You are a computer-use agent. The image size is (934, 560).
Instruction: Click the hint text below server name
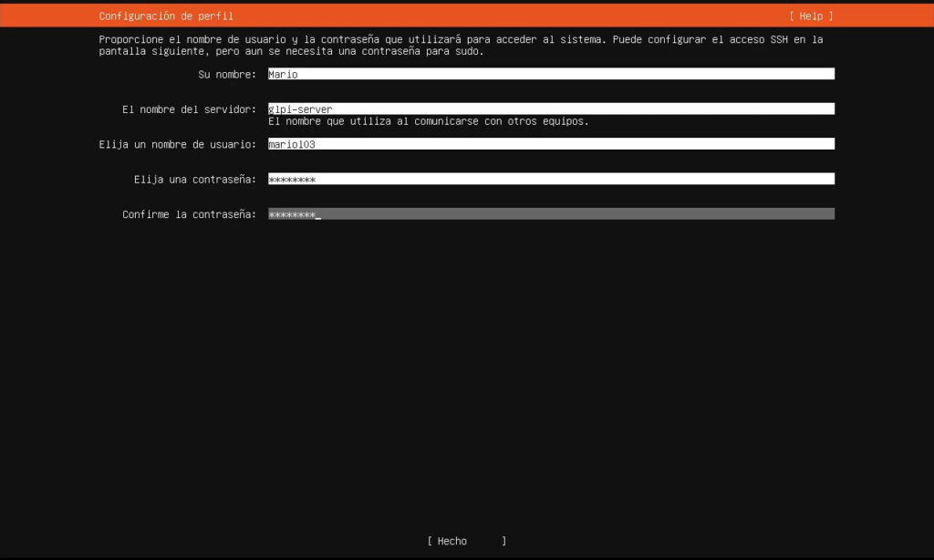pos(428,120)
